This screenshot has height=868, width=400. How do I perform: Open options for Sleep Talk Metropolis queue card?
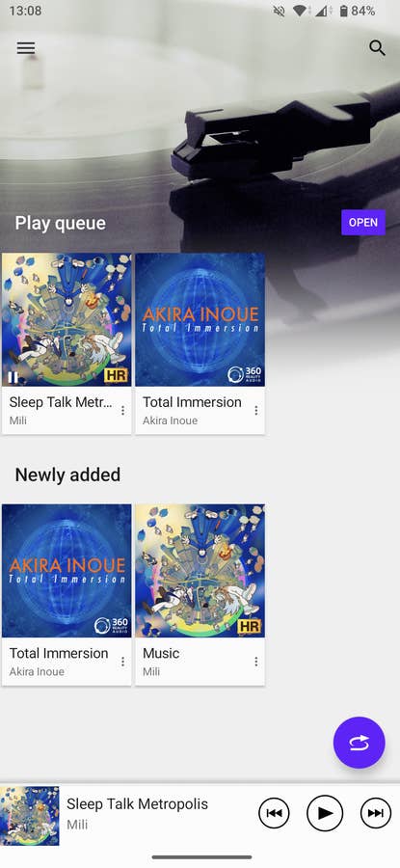pyautogui.click(x=122, y=410)
